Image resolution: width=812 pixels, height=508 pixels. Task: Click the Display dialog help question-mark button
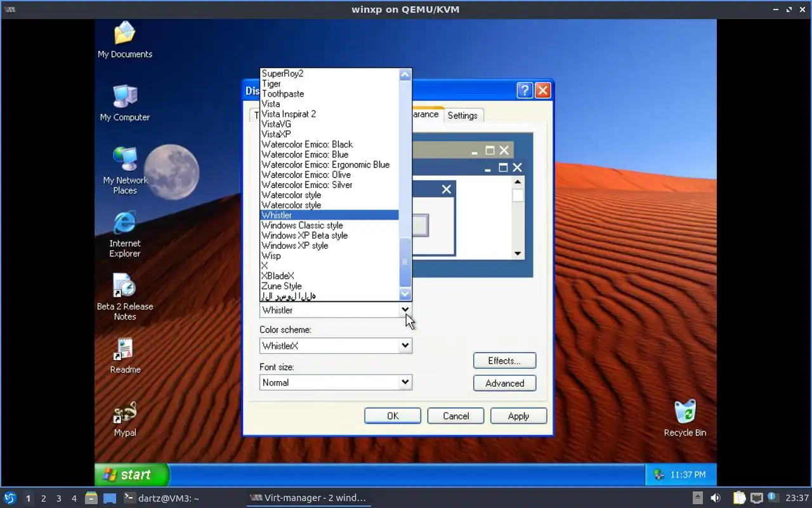pos(524,90)
